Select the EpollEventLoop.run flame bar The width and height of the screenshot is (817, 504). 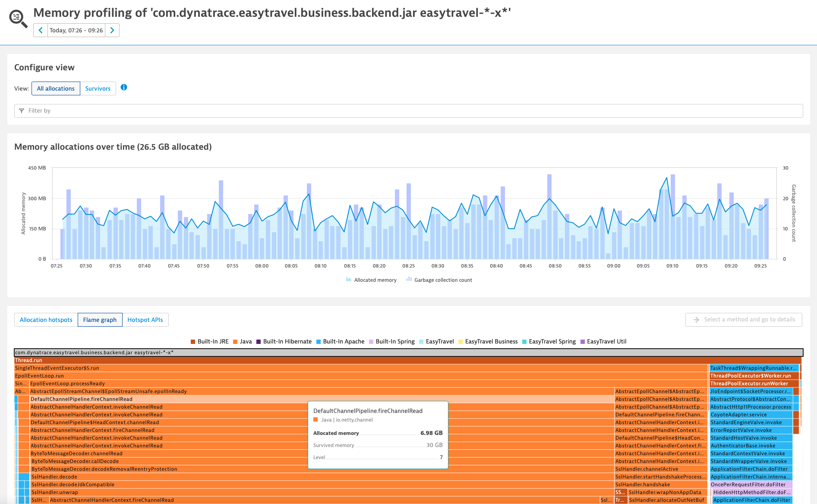(361, 376)
